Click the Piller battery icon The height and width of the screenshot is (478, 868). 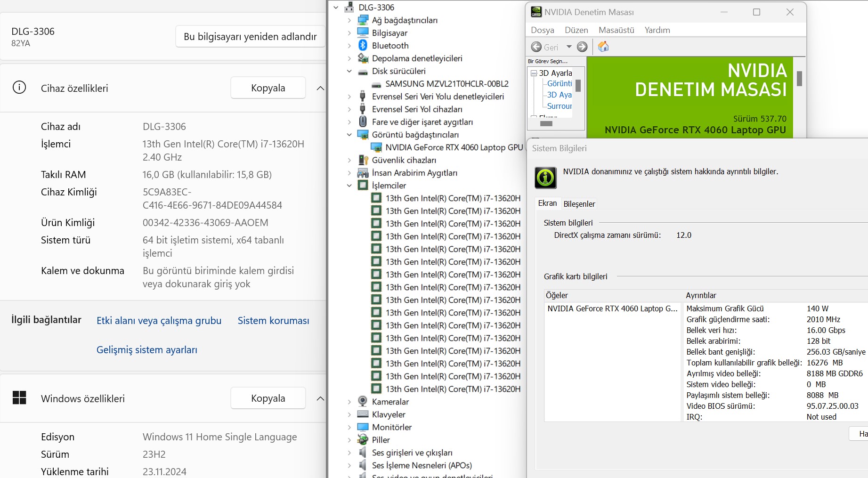pos(363,439)
